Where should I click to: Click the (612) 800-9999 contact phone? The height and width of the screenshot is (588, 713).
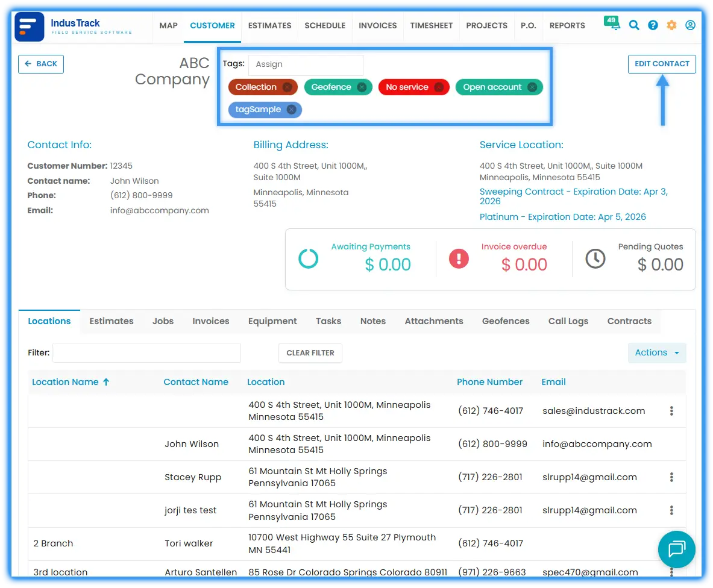click(142, 195)
